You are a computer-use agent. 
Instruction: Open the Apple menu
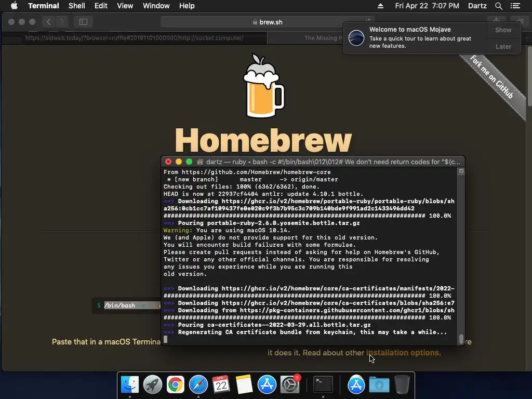point(14,6)
